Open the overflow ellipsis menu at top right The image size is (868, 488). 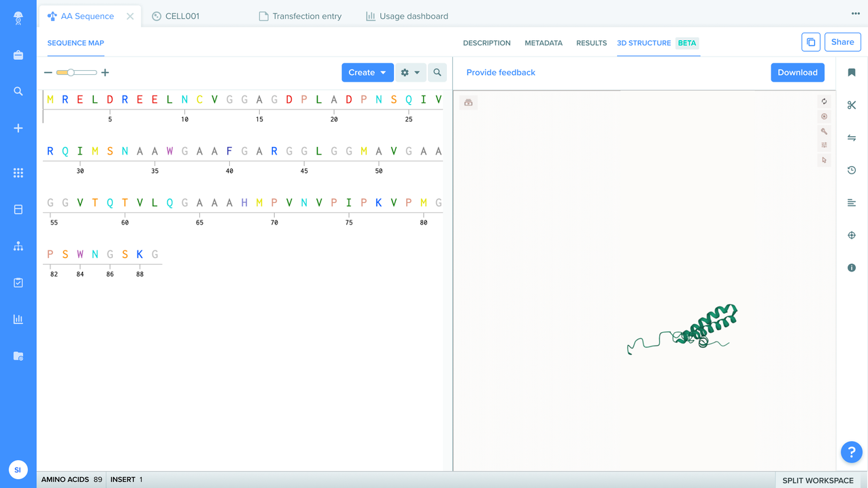(x=855, y=14)
